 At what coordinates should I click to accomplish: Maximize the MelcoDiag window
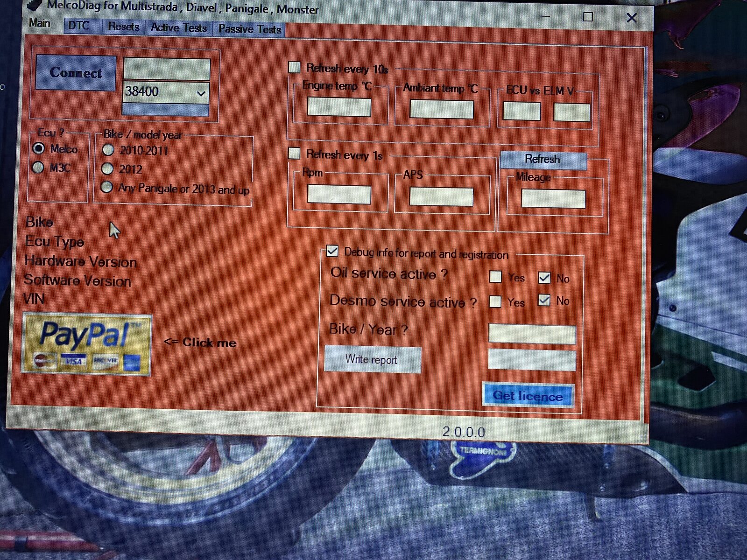coord(588,17)
